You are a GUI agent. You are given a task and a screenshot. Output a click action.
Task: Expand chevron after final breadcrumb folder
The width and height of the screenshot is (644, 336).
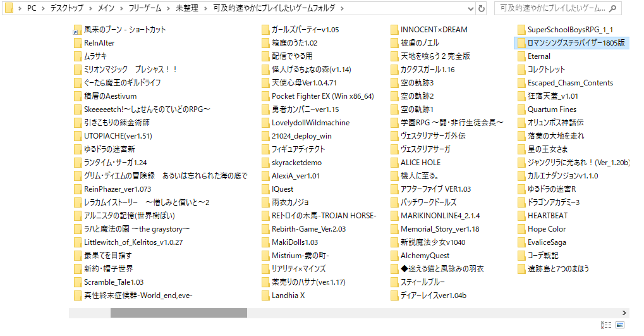pyautogui.click(x=342, y=8)
